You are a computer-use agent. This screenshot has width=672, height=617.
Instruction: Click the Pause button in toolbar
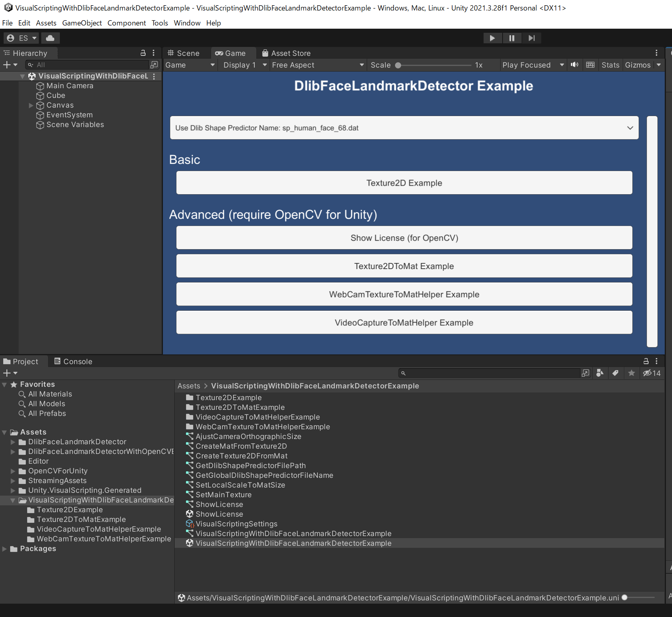(x=512, y=38)
